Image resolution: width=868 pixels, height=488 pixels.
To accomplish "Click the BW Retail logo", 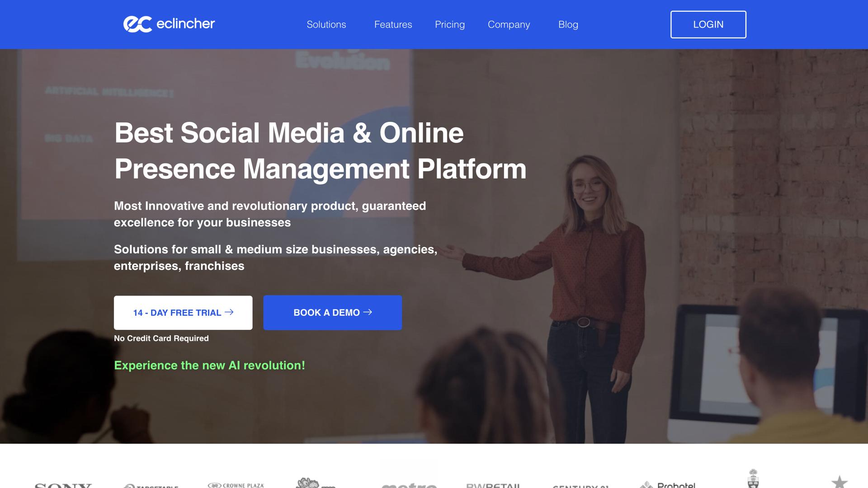I will [493, 485].
